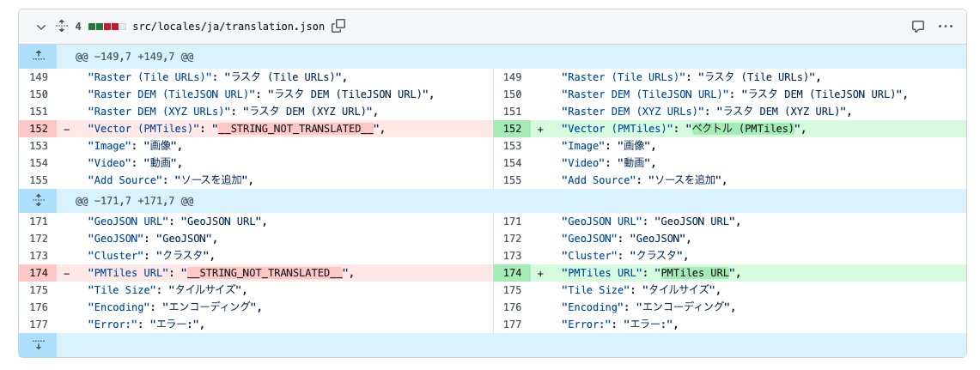Image resolution: width=980 pixels, height=370 pixels.
Task: Select hunk header @@ -171,7 +171,7 @@
Action: (134, 201)
